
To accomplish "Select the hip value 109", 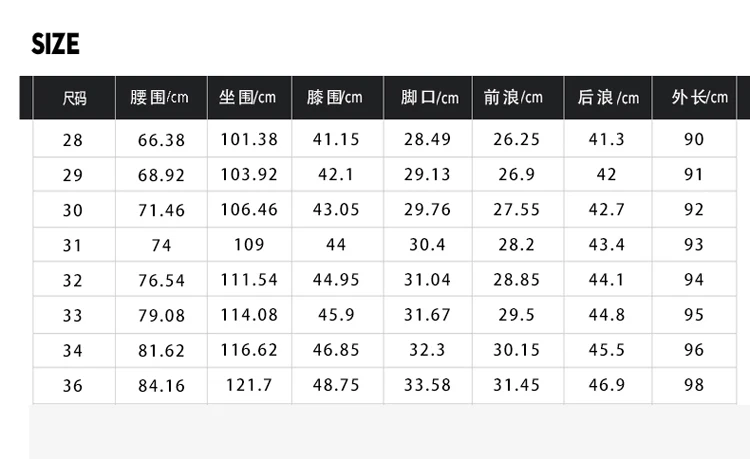I will pyautogui.click(x=249, y=245).
